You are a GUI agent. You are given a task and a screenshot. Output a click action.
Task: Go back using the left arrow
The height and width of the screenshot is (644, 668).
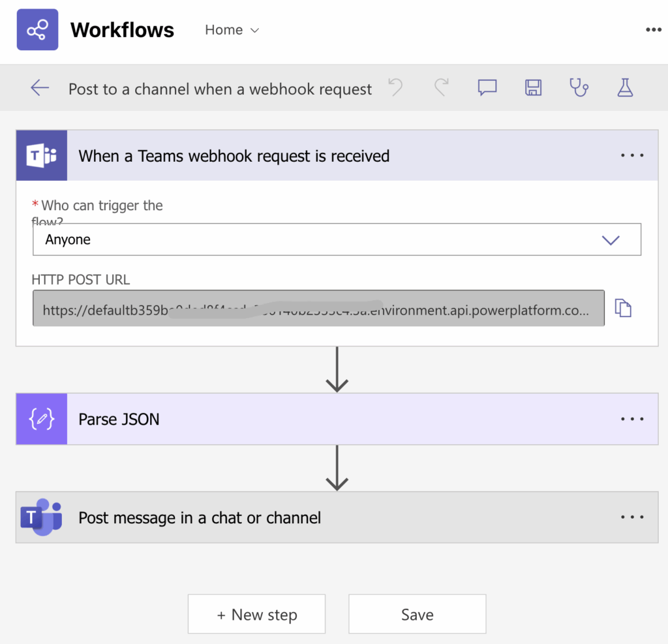coord(40,88)
